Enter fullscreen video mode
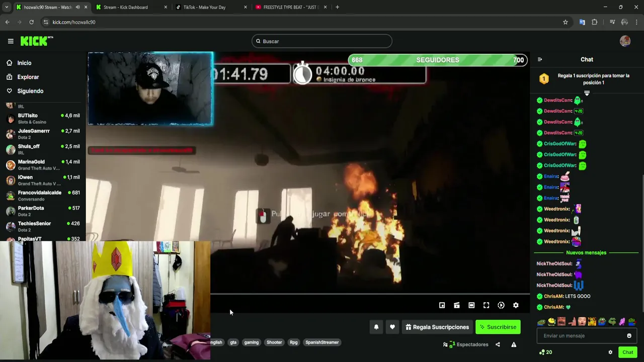Screen dimensions: 644x362 point(486,305)
